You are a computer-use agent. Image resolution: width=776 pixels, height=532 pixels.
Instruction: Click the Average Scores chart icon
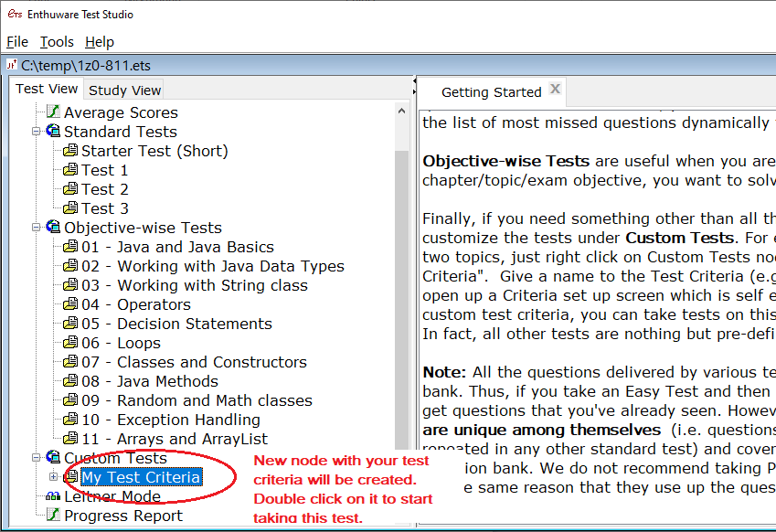53,112
